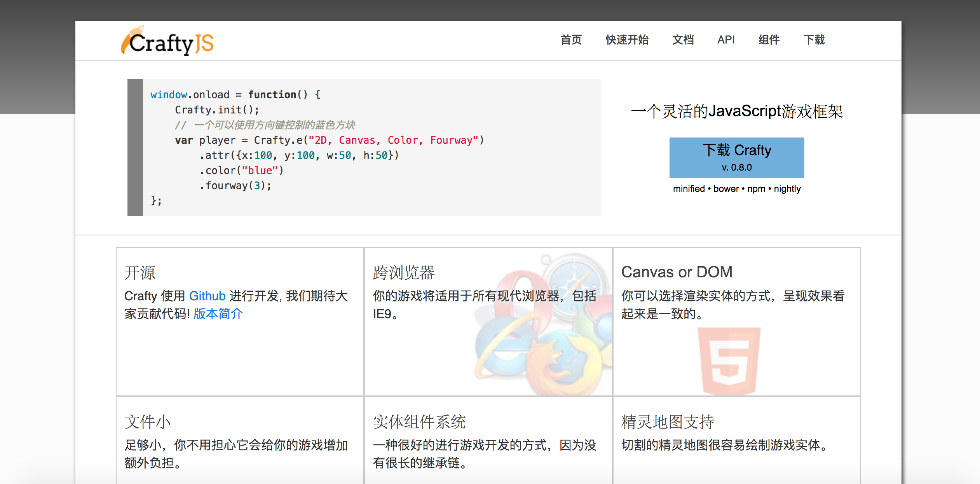The image size is (980, 484).
Task: Go to 下载 in the top nav
Action: 814,40
